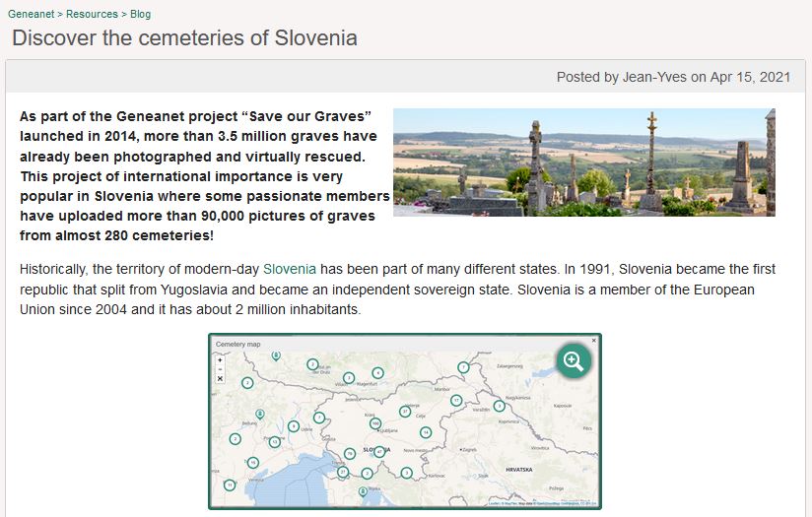The height and width of the screenshot is (517, 812).
Task: Click the cemetery landscape header photo
Action: point(584,162)
